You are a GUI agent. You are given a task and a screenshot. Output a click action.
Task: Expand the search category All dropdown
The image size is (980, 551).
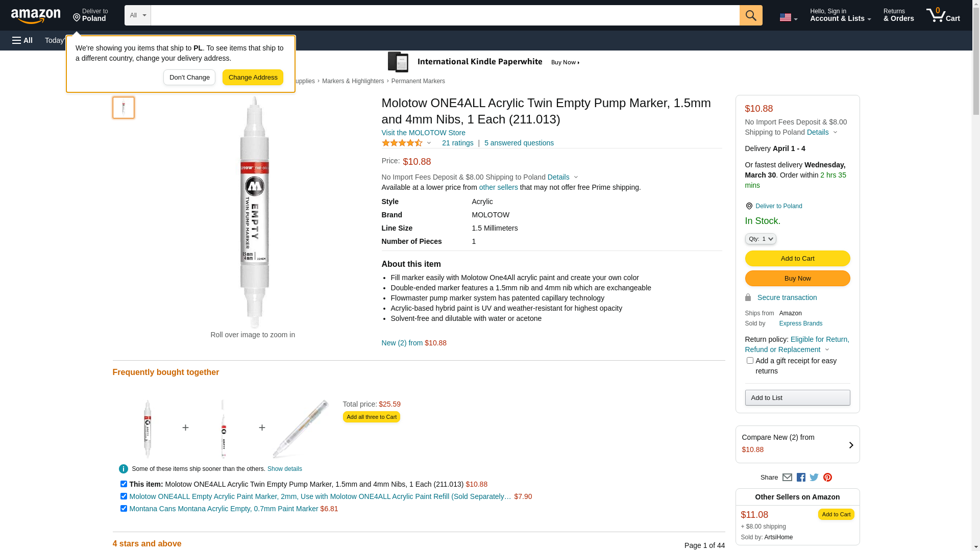pyautogui.click(x=138, y=15)
